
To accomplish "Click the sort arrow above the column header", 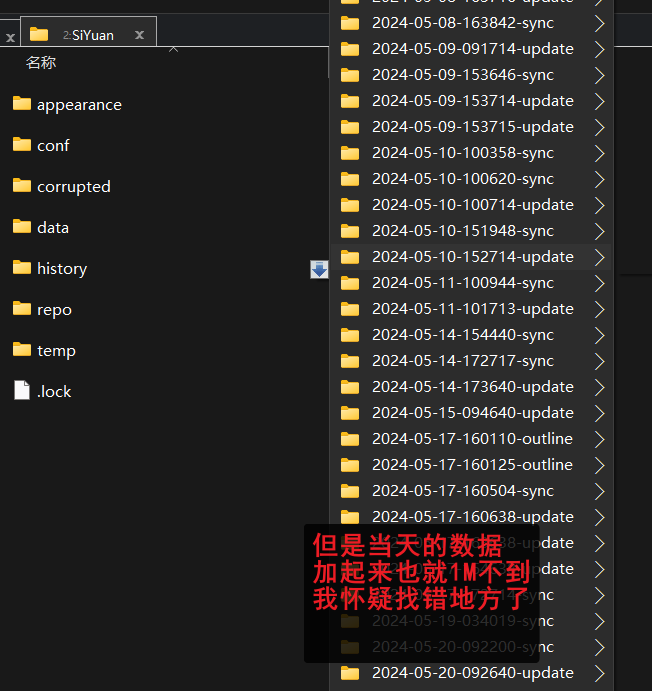I will coord(174,49).
